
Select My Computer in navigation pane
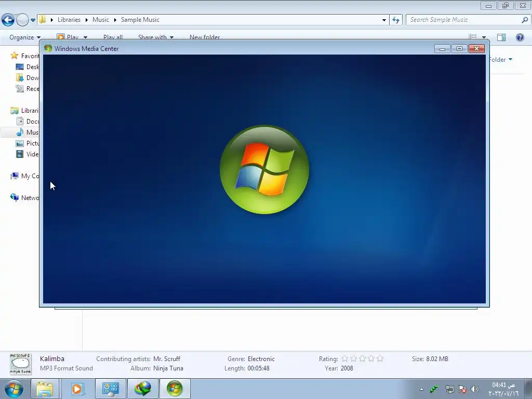[x=25, y=176]
